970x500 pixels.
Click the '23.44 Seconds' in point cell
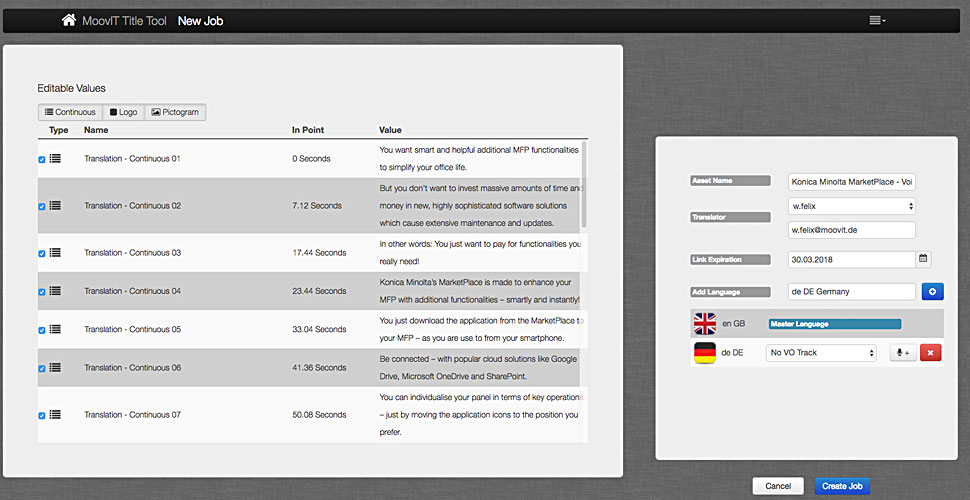pos(319,291)
